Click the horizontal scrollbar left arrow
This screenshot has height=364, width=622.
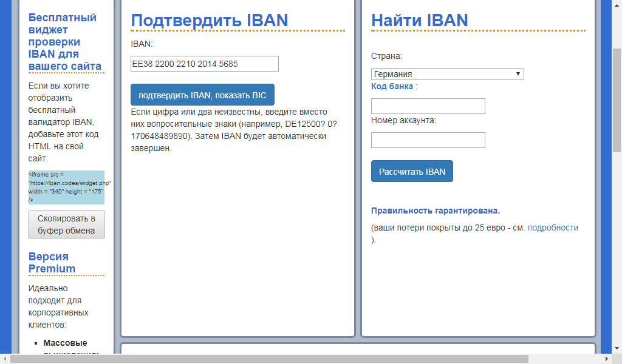click(5, 359)
